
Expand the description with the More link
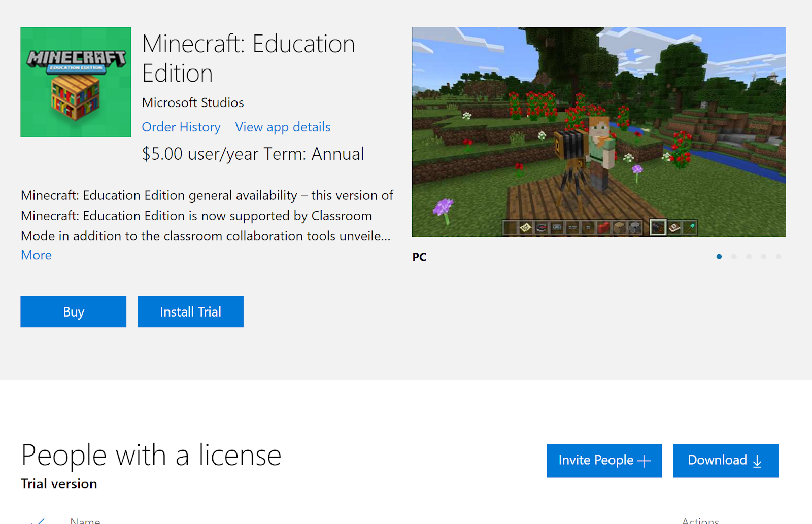(x=36, y=255)
